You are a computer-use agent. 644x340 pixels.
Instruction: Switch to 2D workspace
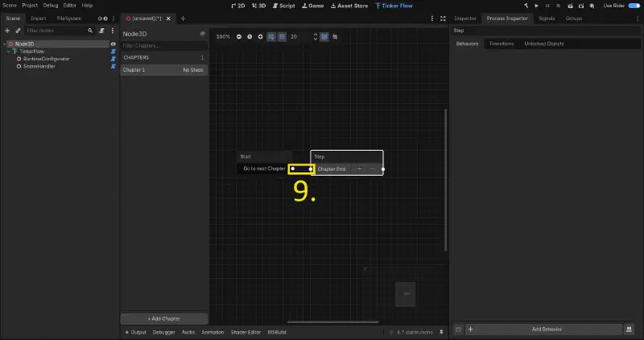click(x=237, y=6)
